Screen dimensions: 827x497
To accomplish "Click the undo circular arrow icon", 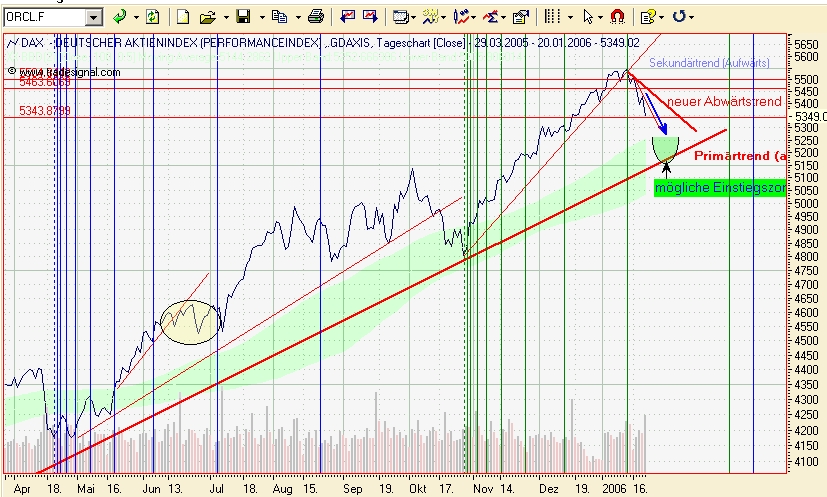I will pos(679,17).
